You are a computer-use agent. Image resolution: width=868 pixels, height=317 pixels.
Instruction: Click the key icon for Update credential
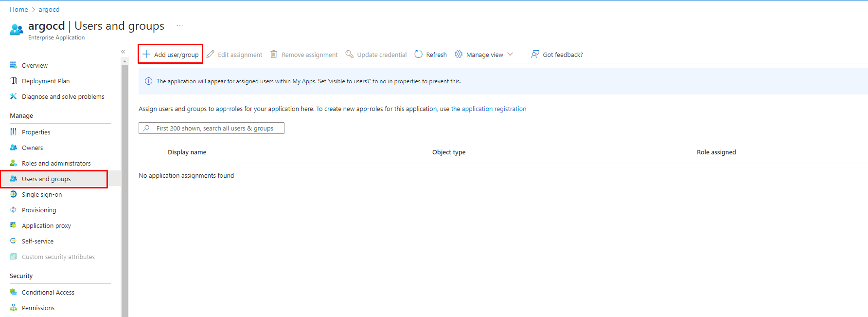[349, 54]
